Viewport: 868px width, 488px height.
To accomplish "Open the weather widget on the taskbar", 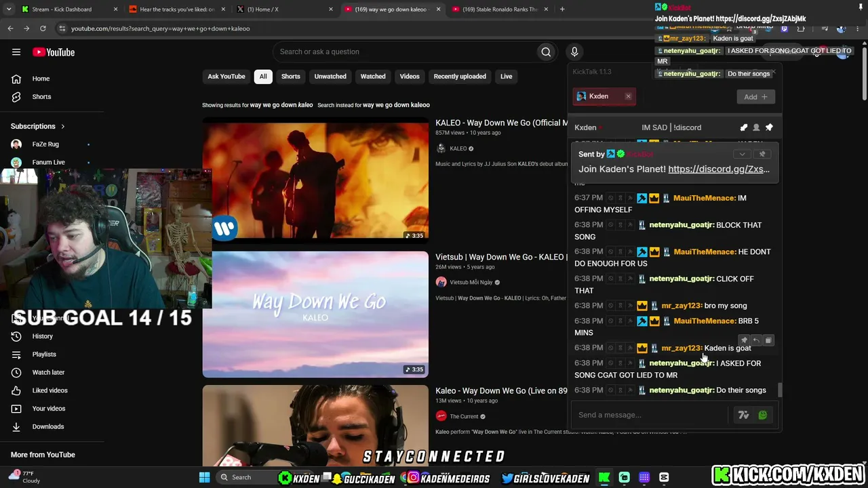I will 24,477.
